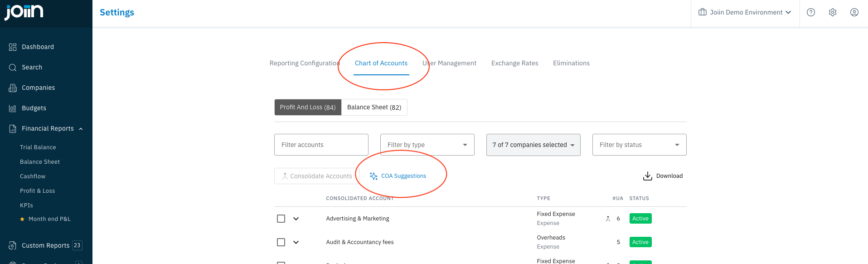Click the Filter accounts input field

click(x=321, y=145)
